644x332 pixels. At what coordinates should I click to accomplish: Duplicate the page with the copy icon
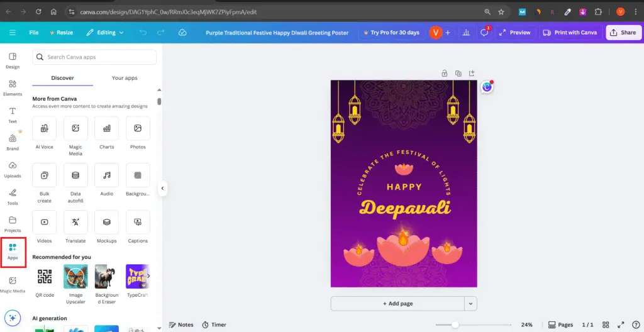(458, 73)
